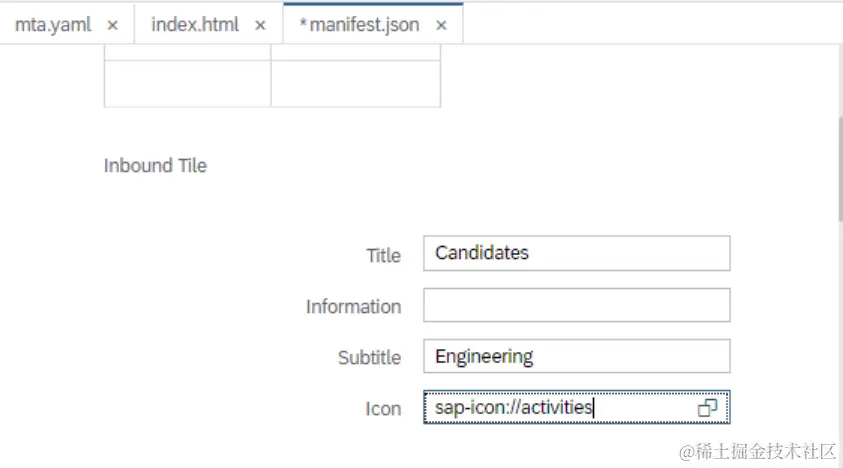
Task: Click the Icon field label
Action: (x=383, y=409)
